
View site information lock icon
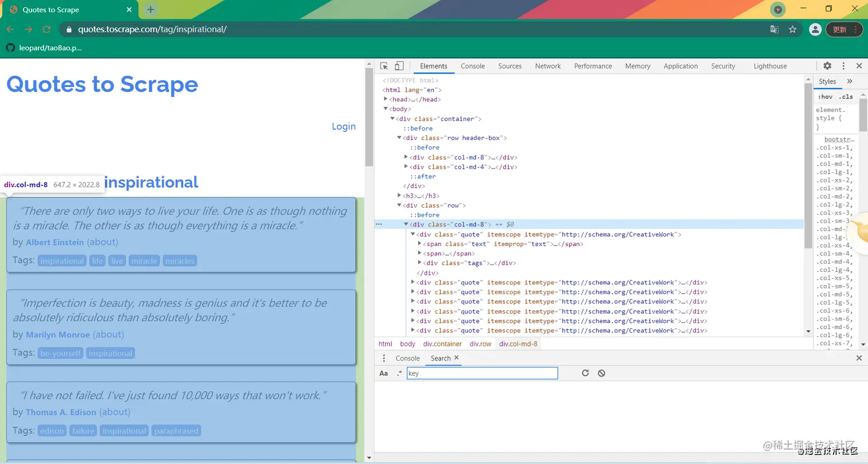pos(69,29)
